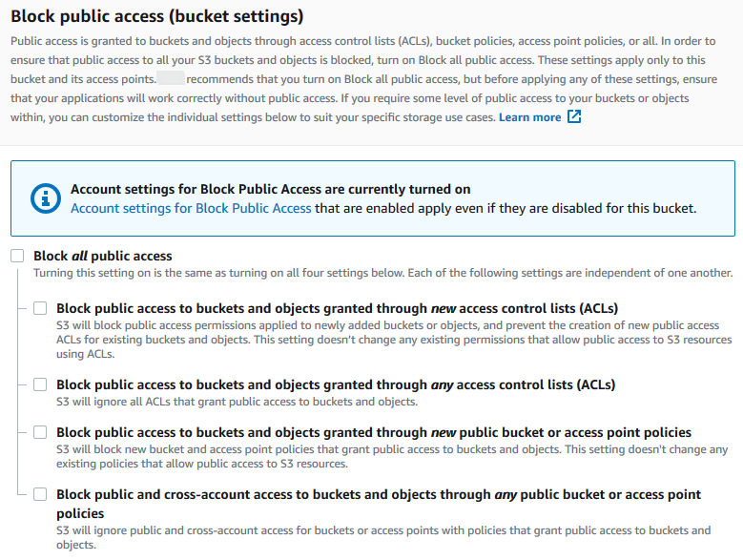This screenshot has width=743, height=560.
Task: Tick the checkbox for blocking any ACL access
Action: pos(40,384)
